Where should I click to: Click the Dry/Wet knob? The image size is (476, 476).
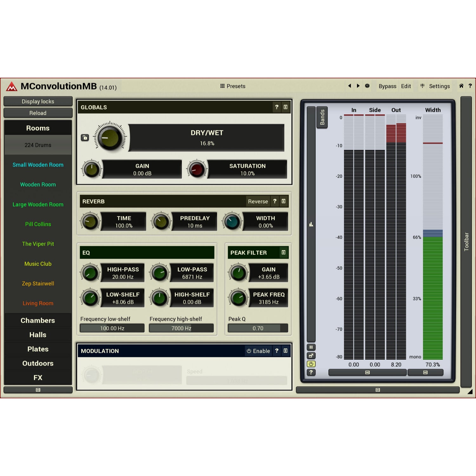[109, 138]
